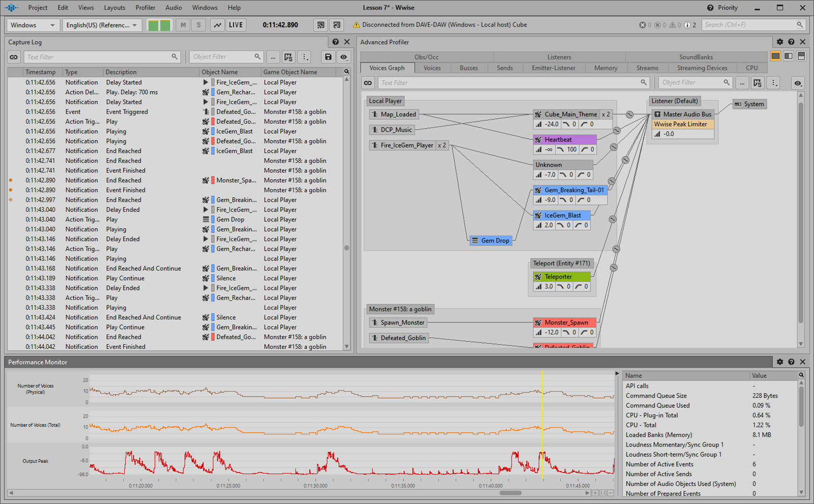Click the yellow time cursor in Performance Monitor

[x=543, y=425]
